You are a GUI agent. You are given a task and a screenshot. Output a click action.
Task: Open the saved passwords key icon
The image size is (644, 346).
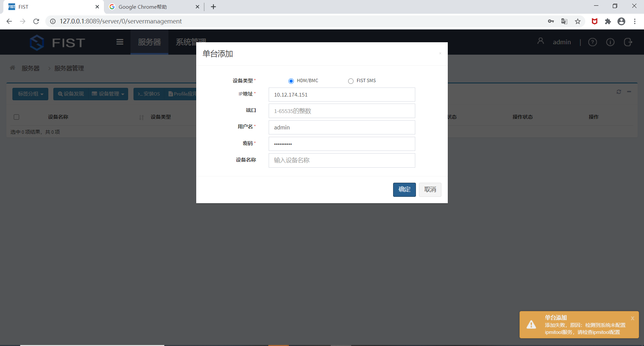(x=551, y=21)
